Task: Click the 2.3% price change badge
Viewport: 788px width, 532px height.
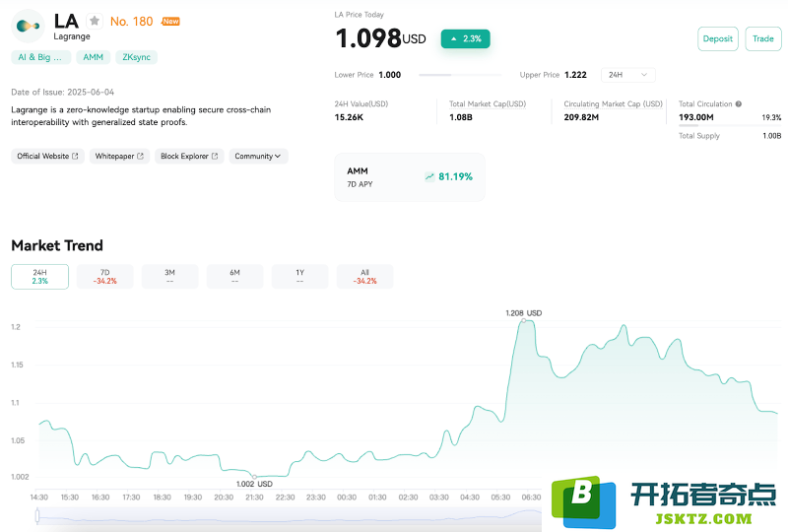Action: coord(465,38)
